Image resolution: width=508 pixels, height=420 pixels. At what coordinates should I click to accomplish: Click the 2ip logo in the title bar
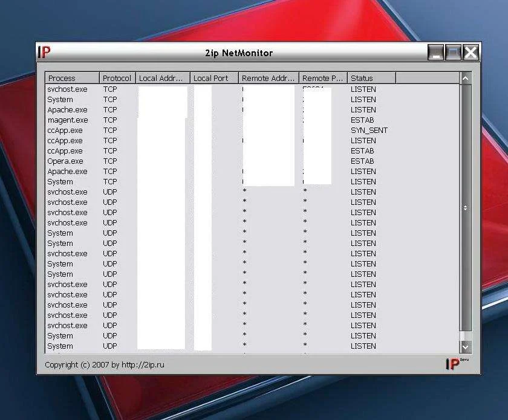tap(44, 53)
